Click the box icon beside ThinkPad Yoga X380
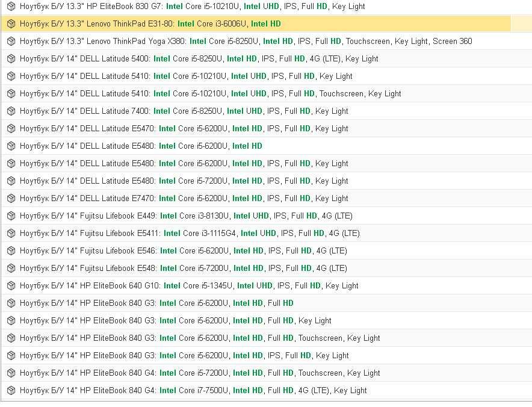 11,41
